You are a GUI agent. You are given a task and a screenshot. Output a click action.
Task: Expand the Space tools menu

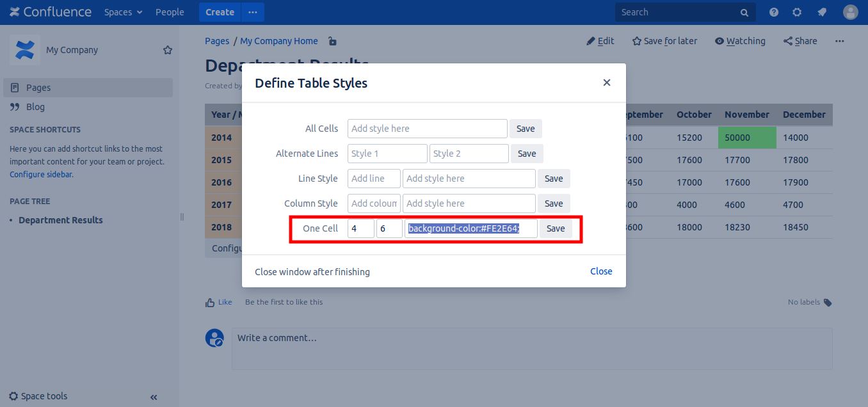tap(38, 396)
